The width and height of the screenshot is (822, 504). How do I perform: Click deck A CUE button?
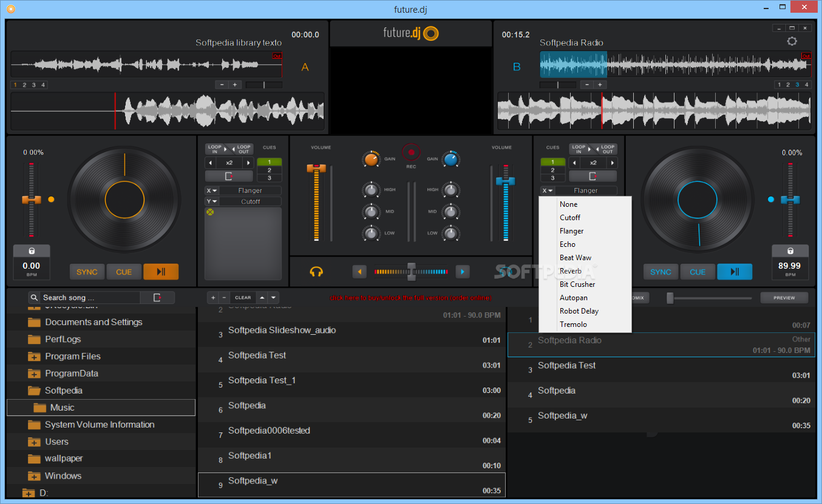[x=124, y=272]
